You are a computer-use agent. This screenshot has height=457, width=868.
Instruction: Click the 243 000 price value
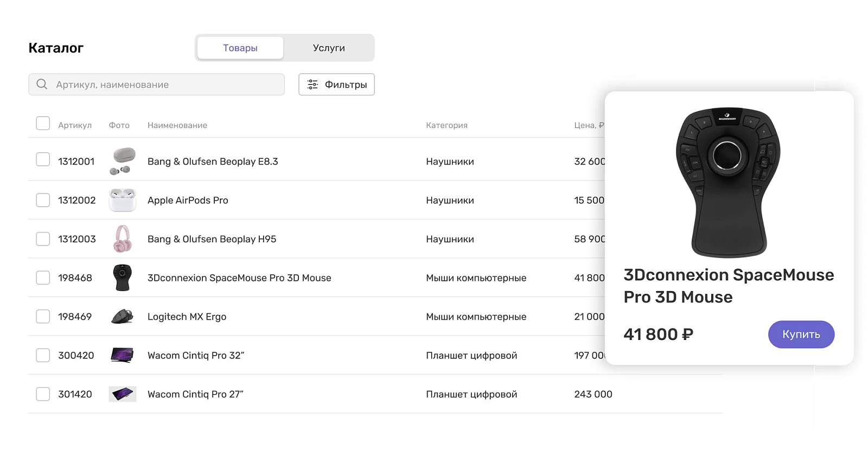(x=593, y=394)
